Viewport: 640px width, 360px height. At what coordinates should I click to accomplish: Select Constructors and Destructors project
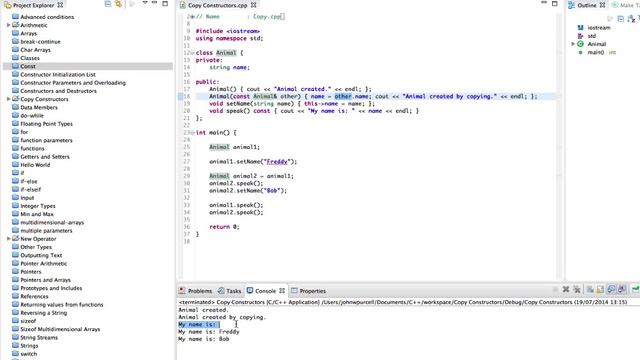coord(58,91)
